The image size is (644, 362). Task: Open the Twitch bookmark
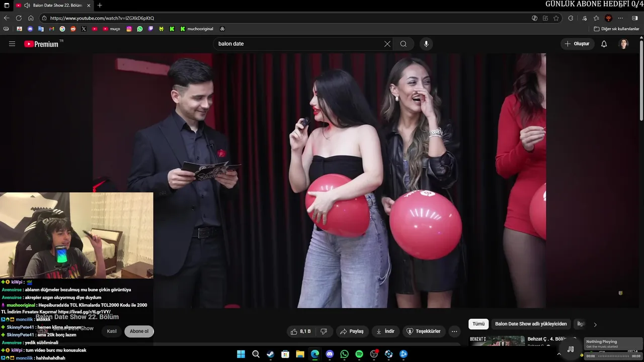(x=150, y=29)
